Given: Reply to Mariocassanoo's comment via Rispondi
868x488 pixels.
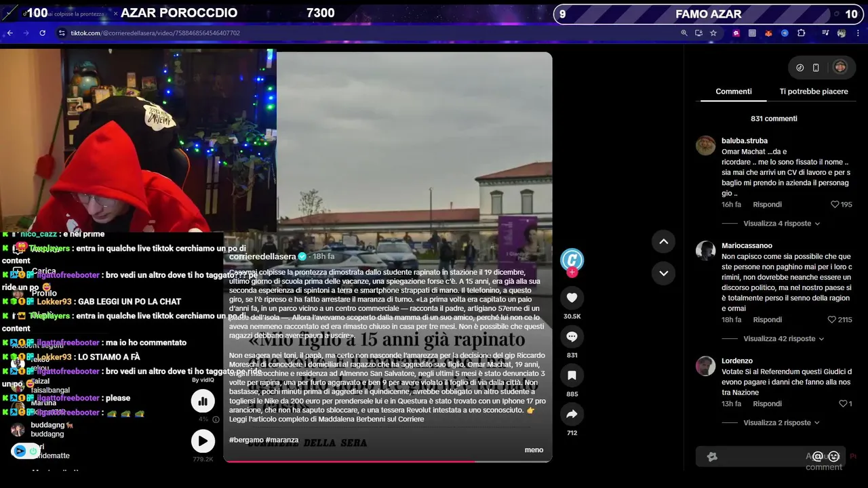Looking at the screenshot, I should (767, 320).
